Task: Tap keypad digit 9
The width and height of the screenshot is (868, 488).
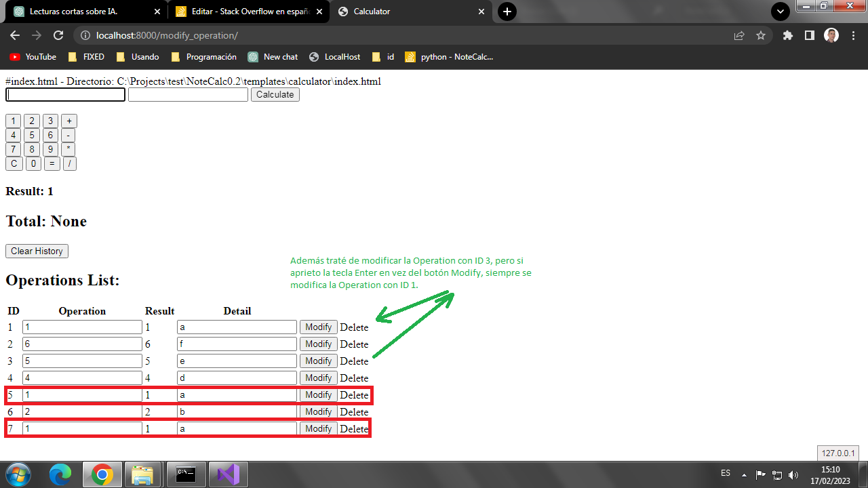Action: [50, 149]
